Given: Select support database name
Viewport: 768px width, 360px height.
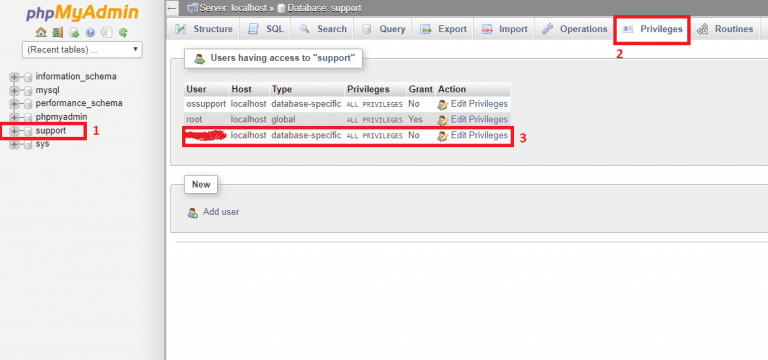Looking at the screenshot, I should click(x=50, y=131).
